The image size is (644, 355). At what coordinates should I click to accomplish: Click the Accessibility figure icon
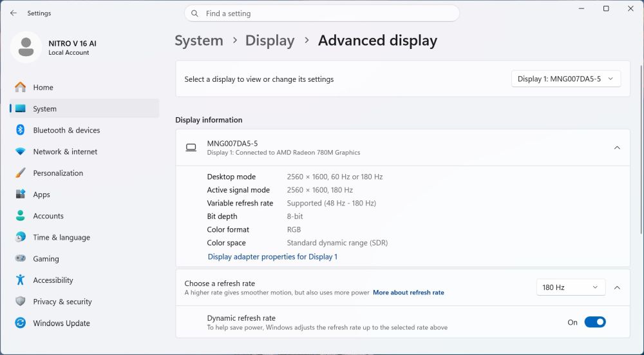coord(20,280)
